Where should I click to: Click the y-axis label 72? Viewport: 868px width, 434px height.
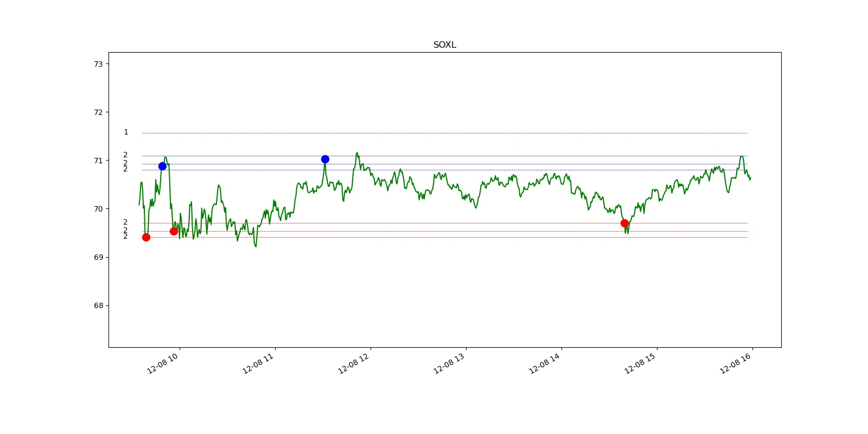click(98, 112)
